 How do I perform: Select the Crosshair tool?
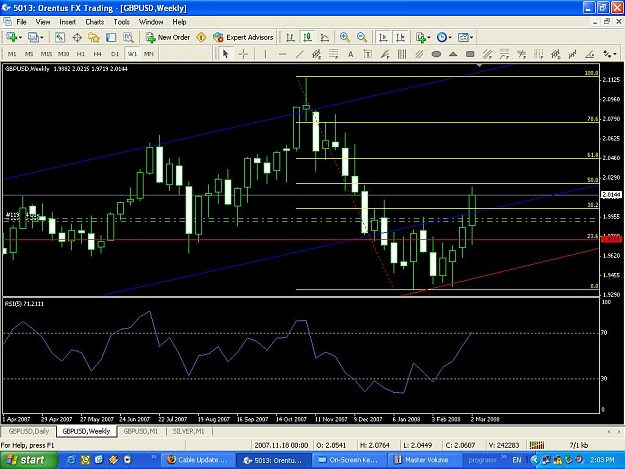pyautogui.click(x=243, y=54)
